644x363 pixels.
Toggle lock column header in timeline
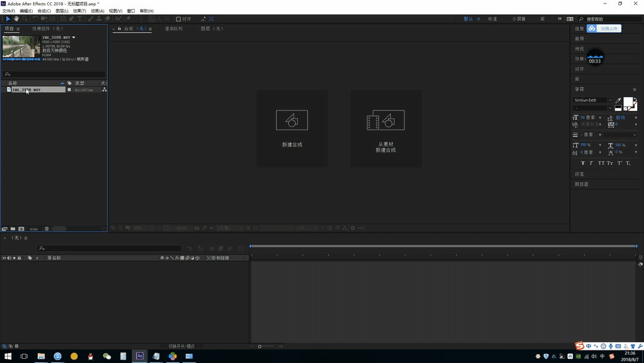[x=19, y=258]
